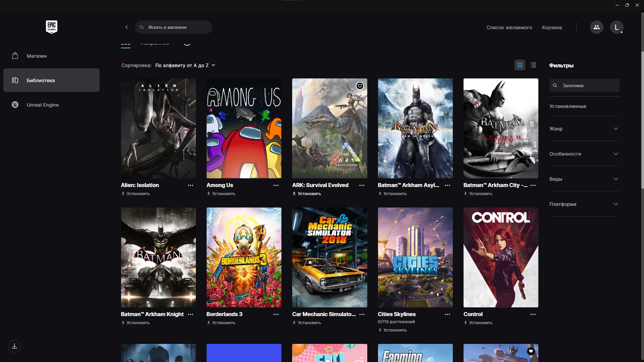Image resolution: width=644 pixels, height=362 pixels.
Task: Open user profile avatar L
Action: (616, 27)
